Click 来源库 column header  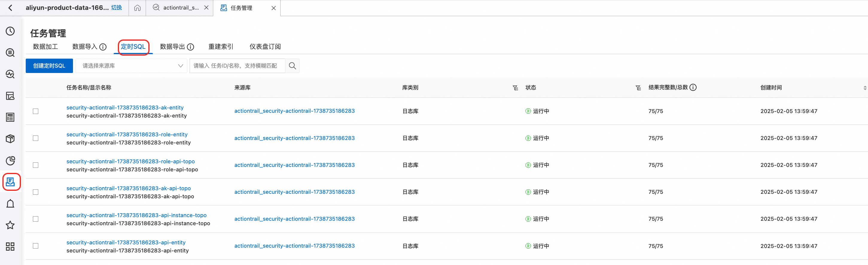click(242, 88)
